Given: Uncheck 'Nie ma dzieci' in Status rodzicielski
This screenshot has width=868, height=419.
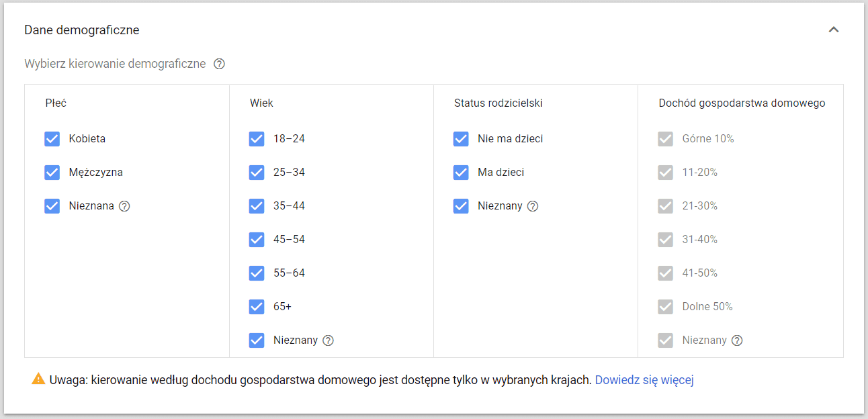Looking at the screenshot, I should (461, 139).
